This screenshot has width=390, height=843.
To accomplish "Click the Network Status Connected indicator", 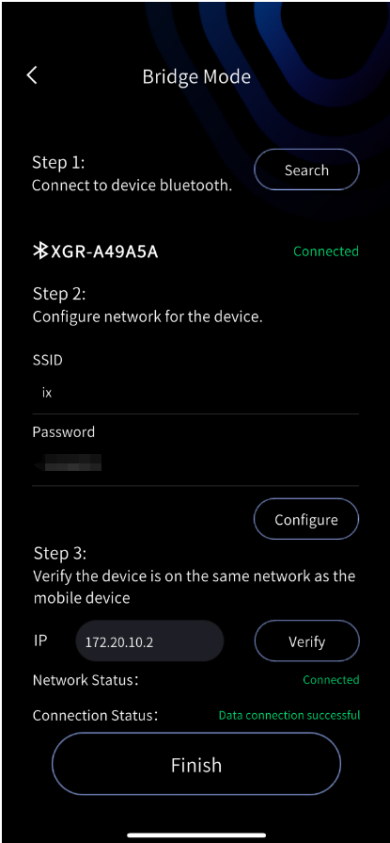I will [x=331, y=680].
